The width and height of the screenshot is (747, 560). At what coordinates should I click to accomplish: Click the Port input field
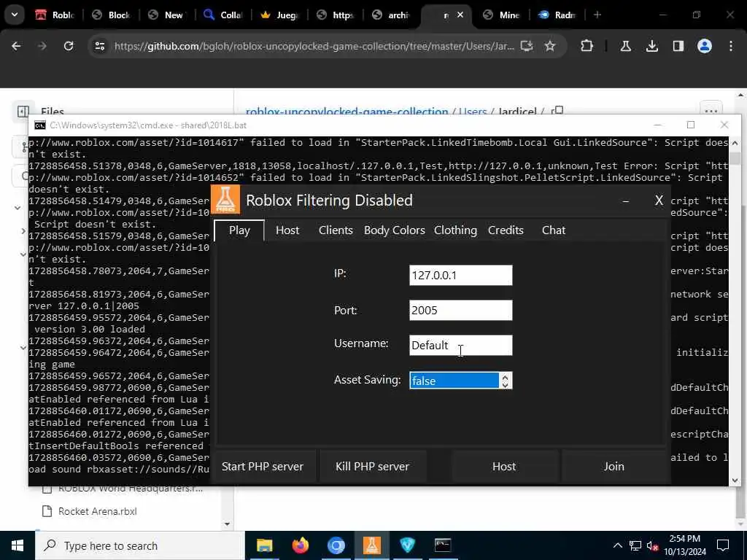tap(461, 311)
